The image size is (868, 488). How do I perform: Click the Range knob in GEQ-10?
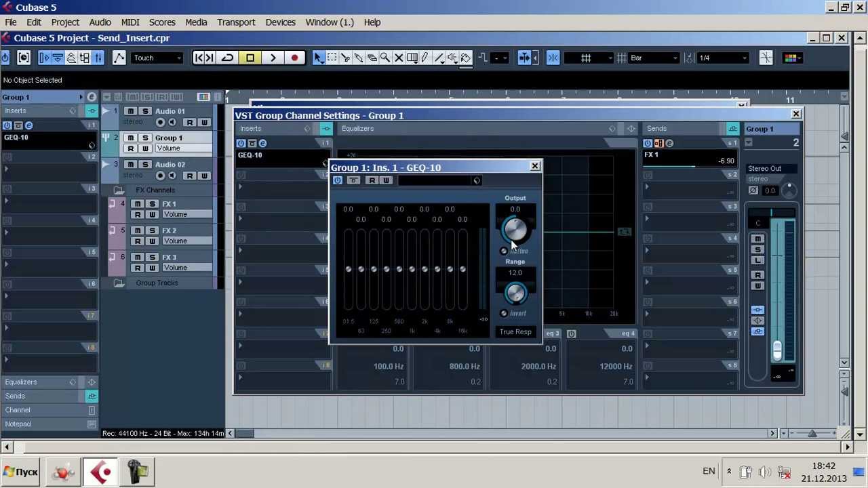[x=515, y=293]
